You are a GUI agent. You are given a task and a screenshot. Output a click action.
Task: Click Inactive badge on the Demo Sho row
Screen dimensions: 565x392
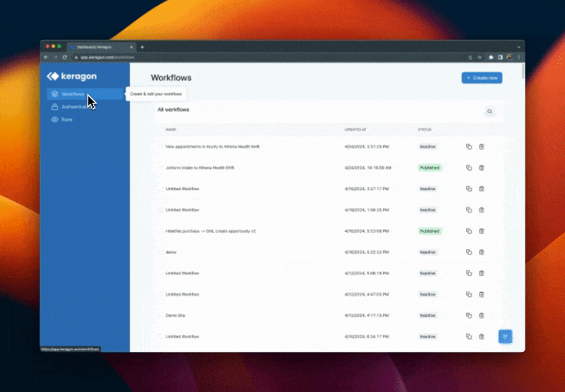click(x=428, y=315)
